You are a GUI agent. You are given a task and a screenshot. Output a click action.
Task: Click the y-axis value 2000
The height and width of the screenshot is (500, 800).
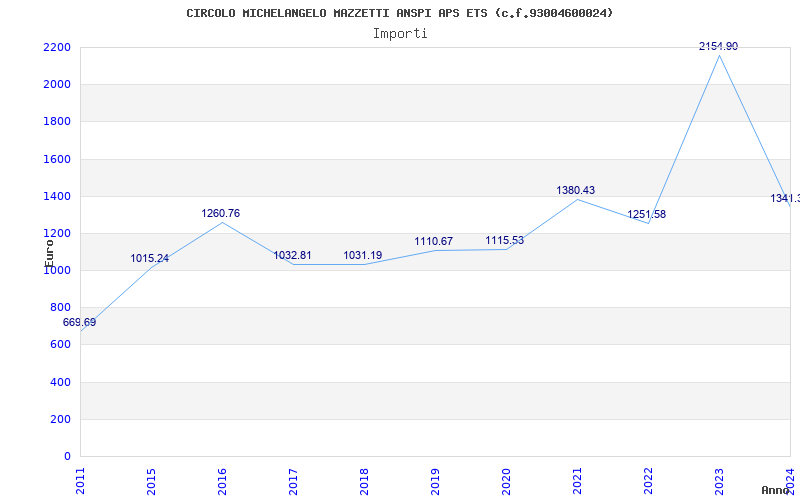[57, 85]
